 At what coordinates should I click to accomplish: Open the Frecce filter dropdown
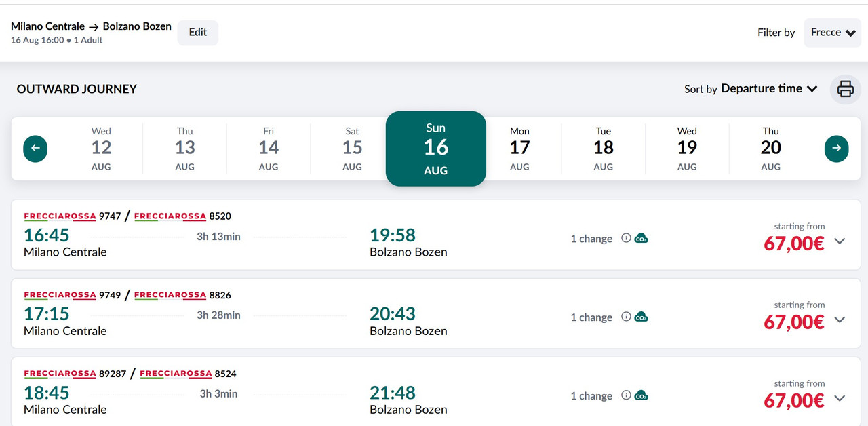[832, 33]
